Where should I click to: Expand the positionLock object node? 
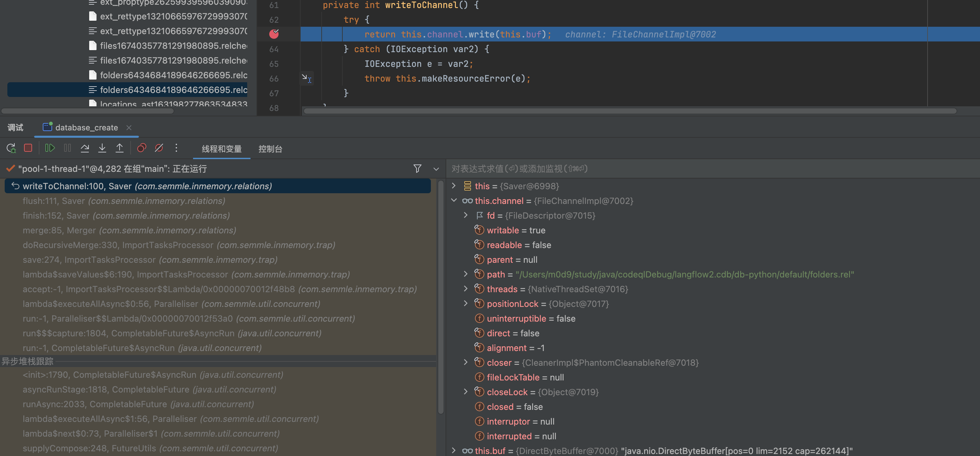pos(466,303)
